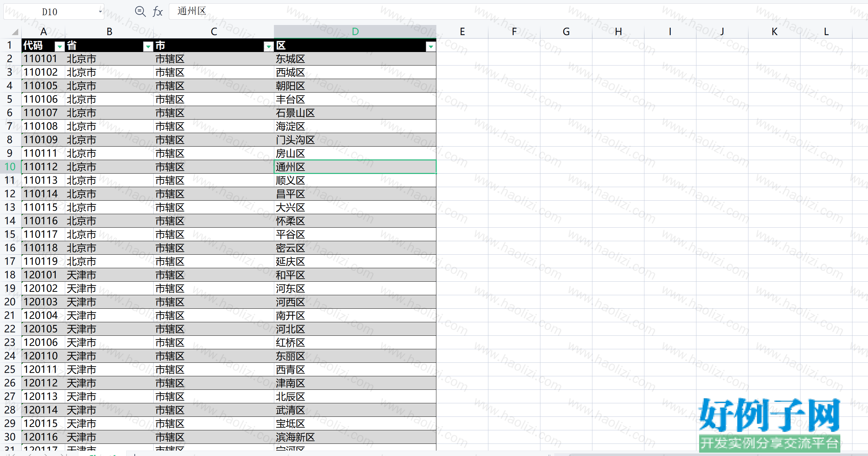Select row 30 header

[x=10, y=437]
